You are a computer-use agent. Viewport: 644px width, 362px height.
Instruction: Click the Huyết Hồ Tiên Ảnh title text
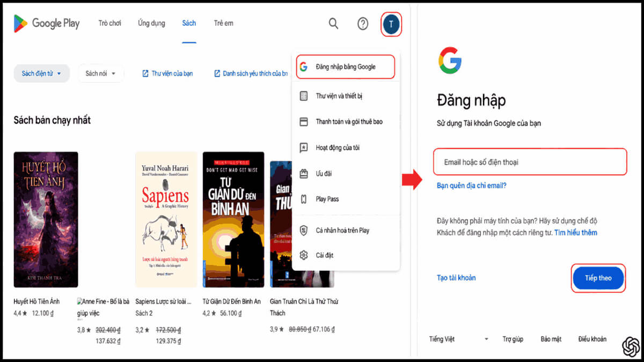[x=36, y=301]
